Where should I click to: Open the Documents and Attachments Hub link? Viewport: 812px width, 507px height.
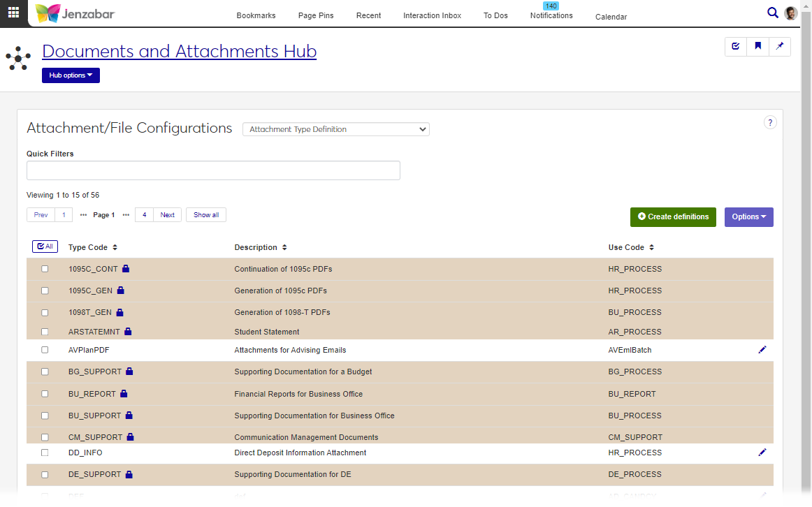[179, 52]
